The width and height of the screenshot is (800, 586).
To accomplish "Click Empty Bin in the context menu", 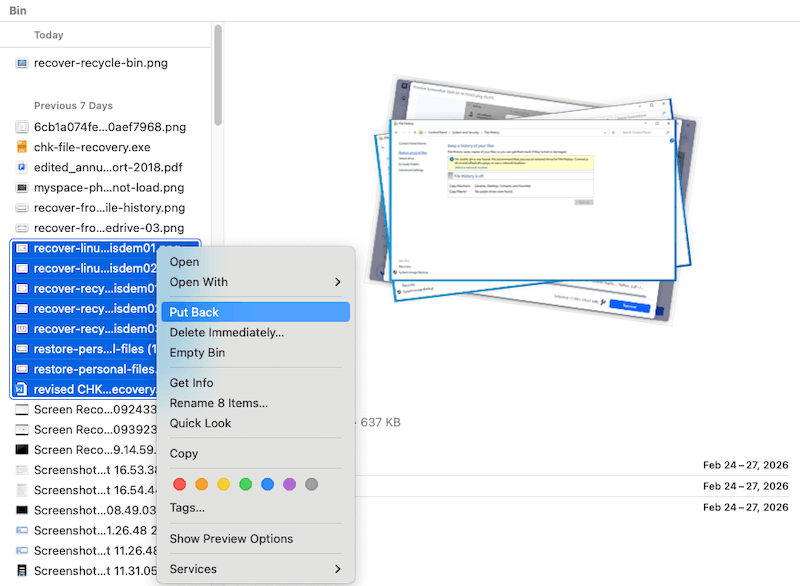I will click(x=197, y=352).
